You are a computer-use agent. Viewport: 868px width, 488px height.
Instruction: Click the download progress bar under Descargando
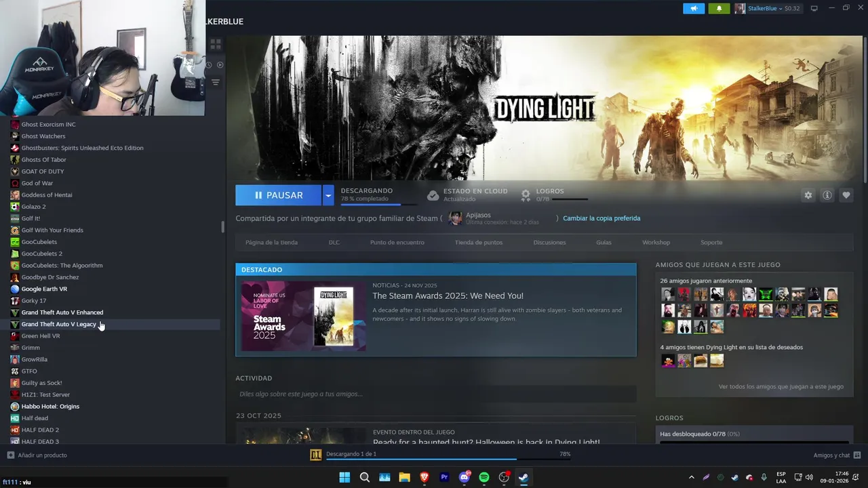pos(380,204)
